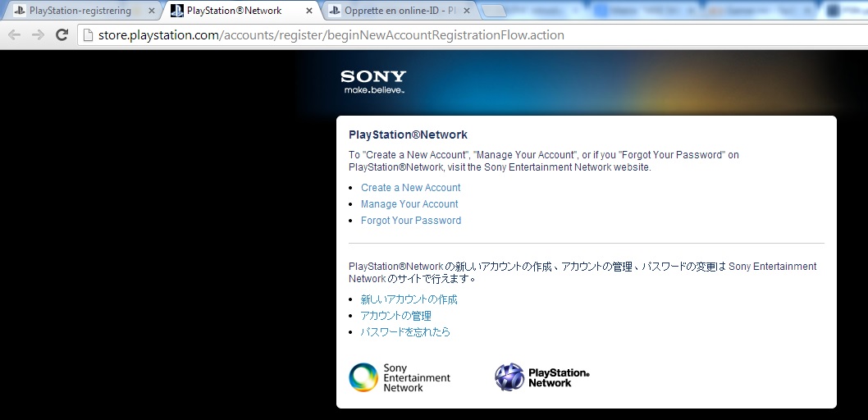
Task: Click the English instructions paragraph starting "To "Create a New Account""
Action: (544, 161)
